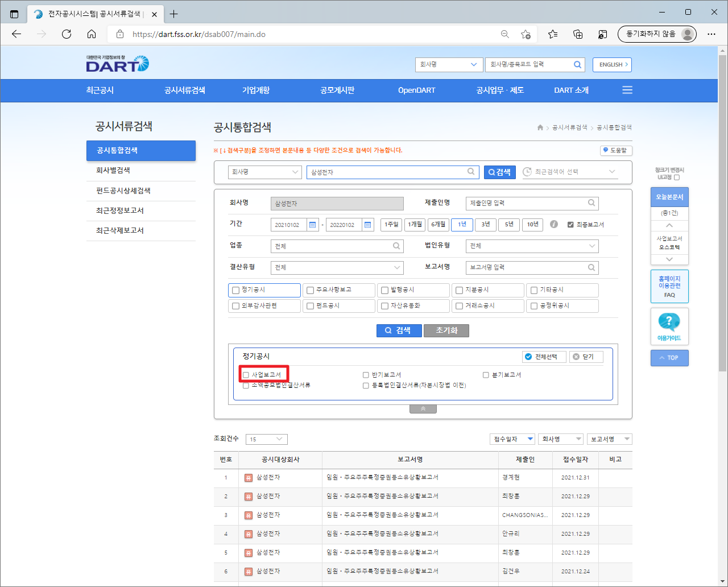
Task: Click the 이용가이드 question mark icon
Action: (669, 322)
